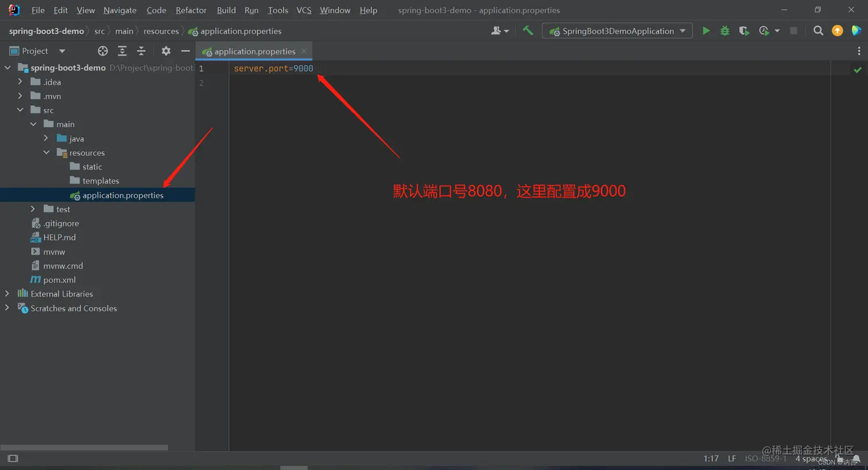Image resolution: width=868 pixels, height=470 pixels.
Task: Open Project panel gear options
Action: coord(166,51)
